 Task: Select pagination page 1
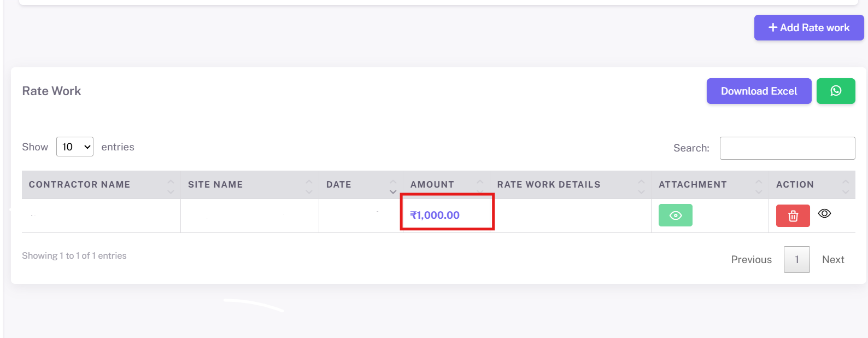pos(796,260)
